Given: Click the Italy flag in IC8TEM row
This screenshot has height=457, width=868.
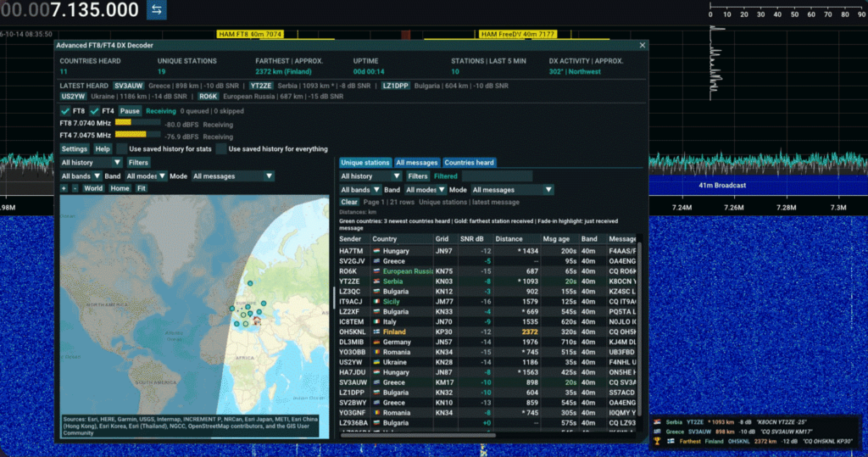Looking at the screenshot, I should tap(376, 322).
